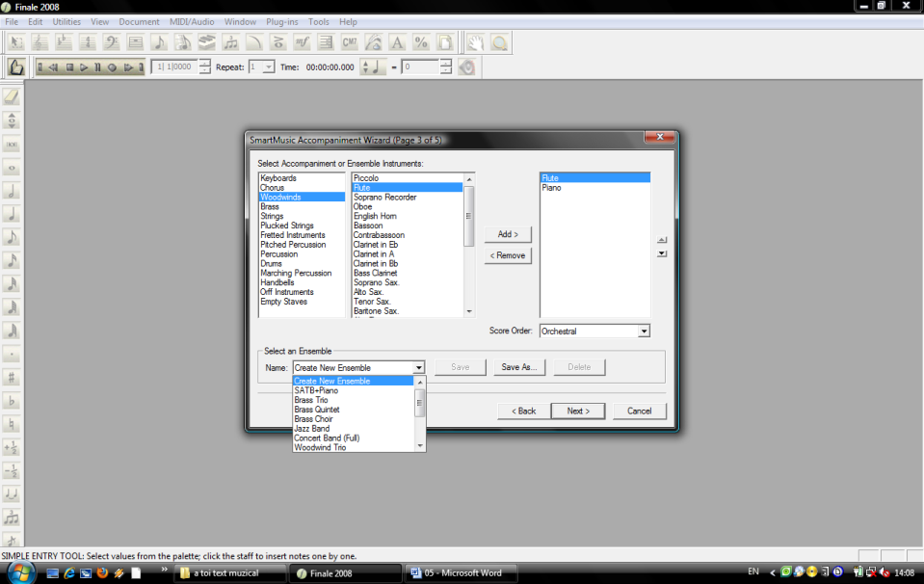This screenshot has height=584, width=924.
Task: Open the Key Signature tool
Action: (64, 42)
